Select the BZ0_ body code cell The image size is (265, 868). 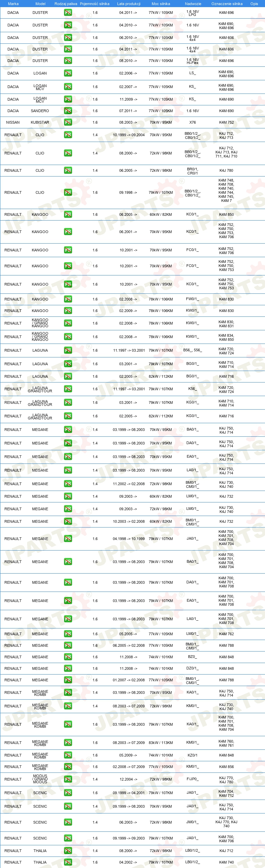192,657
